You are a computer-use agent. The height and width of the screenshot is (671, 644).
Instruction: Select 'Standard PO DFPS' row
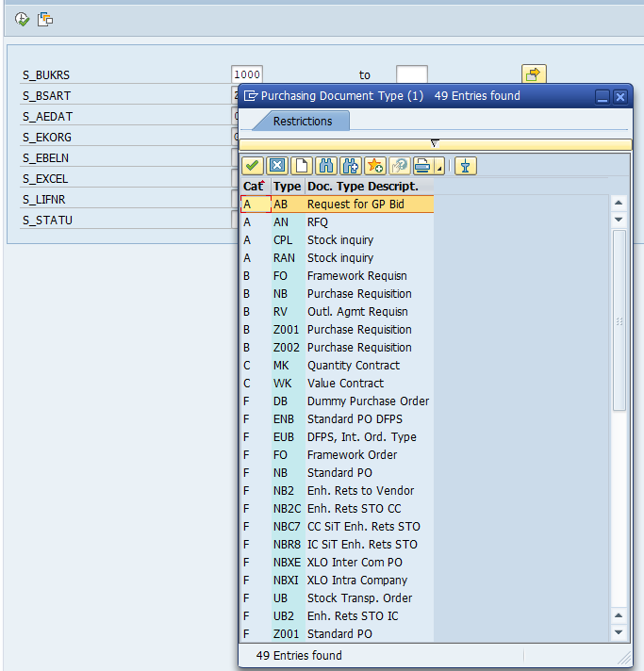pyautogui.click(x=338, y=419)
